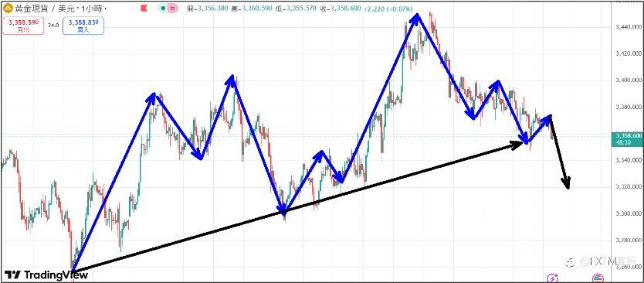The width and height of the screenshot is (644, 283).
Task: Click the +2.220 (+0.07%) change value
Action: [x=388, y=9]
